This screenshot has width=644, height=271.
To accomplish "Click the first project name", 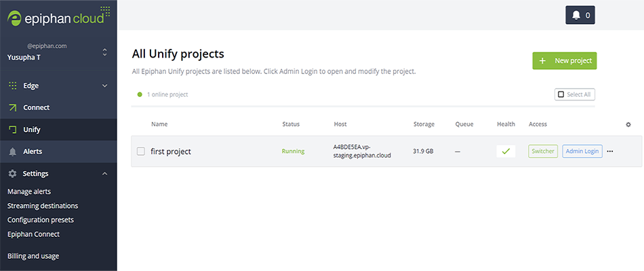I will click(x=171, y=152).
